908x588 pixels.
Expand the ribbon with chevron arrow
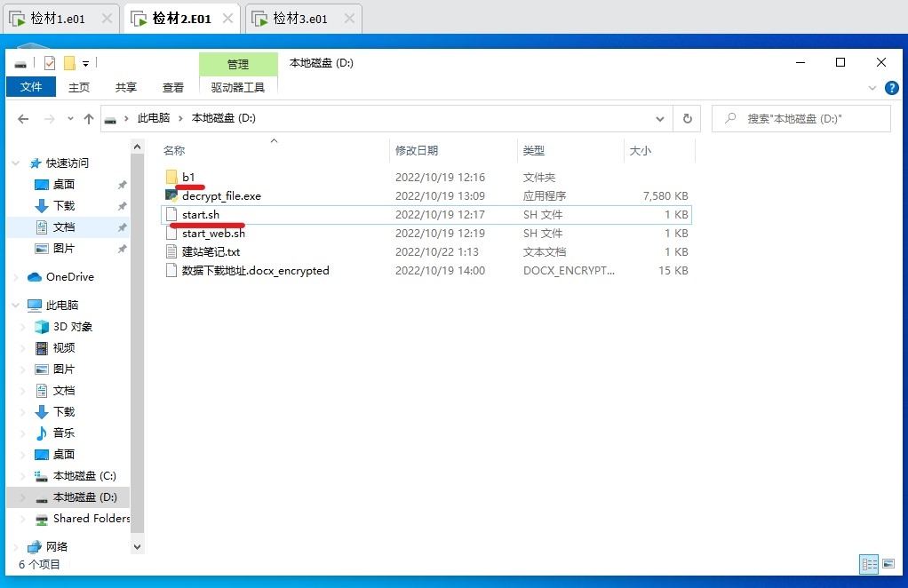pyautogui.click(x=872, y=88)
